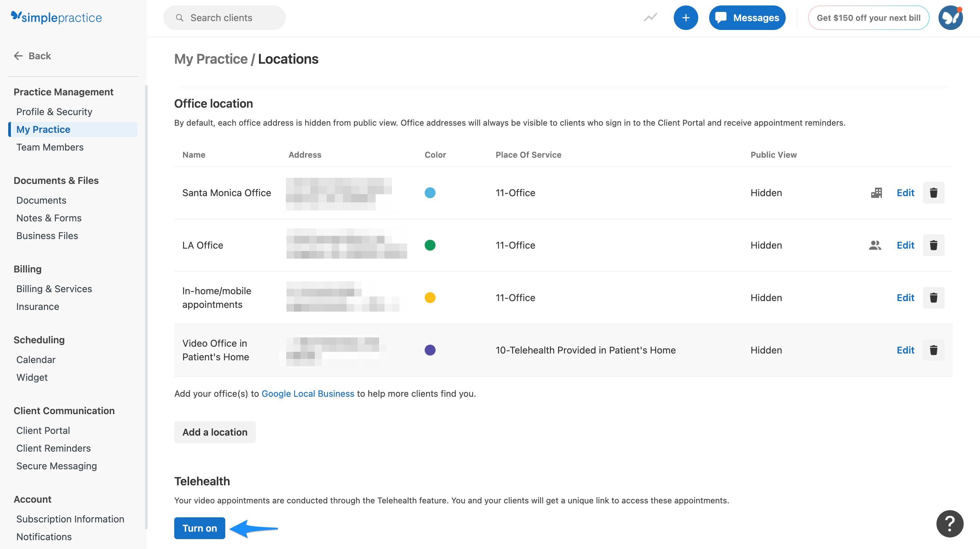
Task: Click the profile avatar with notification dot
Action: point(950,17)
